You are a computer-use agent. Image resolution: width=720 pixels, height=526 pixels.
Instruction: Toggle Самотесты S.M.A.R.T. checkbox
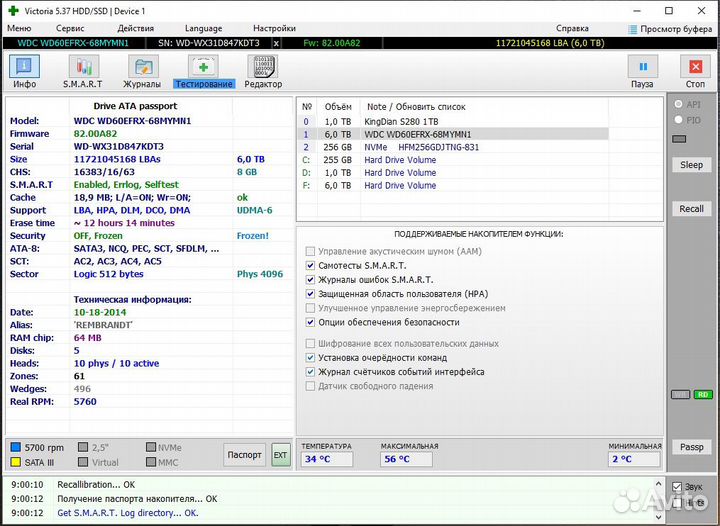[x=310, y=265]
